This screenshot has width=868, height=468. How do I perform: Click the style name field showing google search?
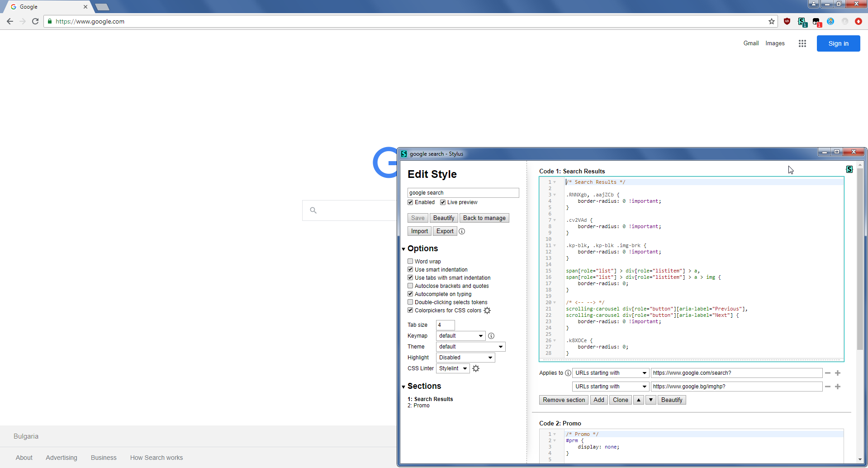tap(463, 192)
